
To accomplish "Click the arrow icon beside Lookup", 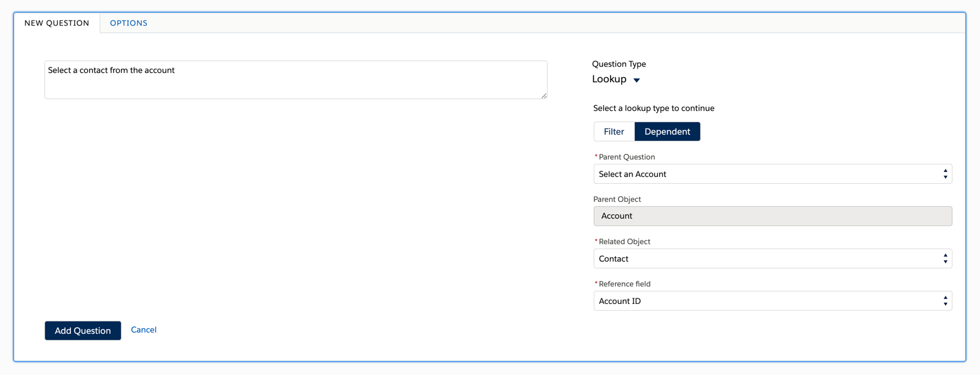I will tap(637, 80).
